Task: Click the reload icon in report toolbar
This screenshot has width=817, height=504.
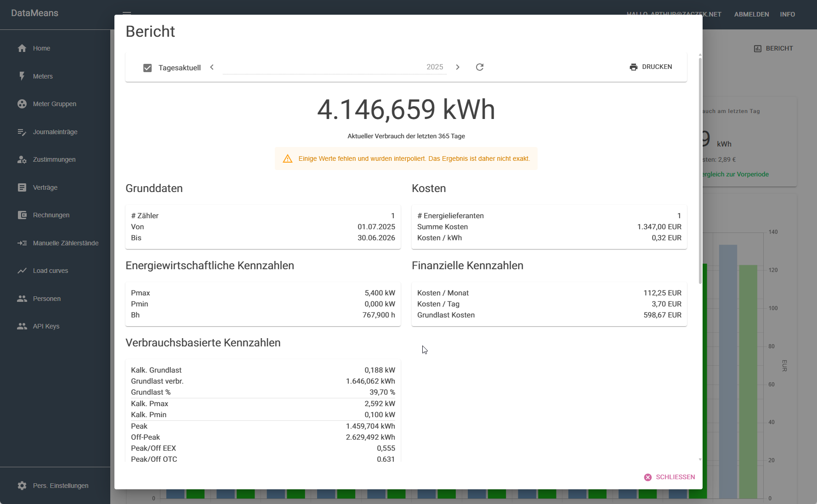Action: 480,67
